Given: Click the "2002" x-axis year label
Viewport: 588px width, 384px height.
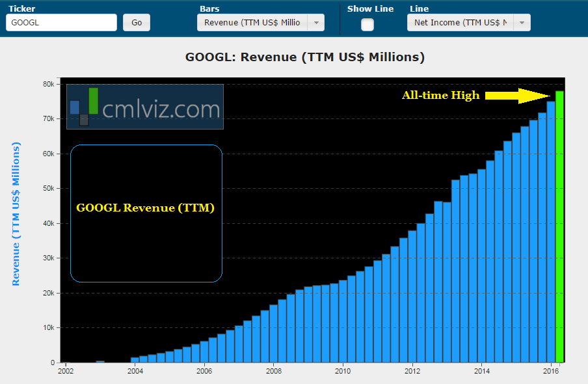Looking at the screenshot, I should point(66,371).
